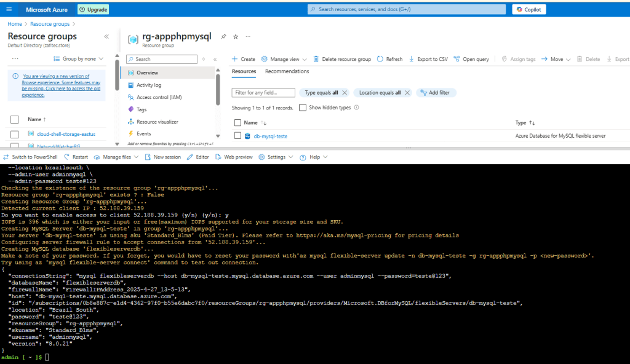Viewport: 630px width, 364px height.
Task: Expand the 'Group by none' dropdown
Action: (x=78, y=59)
